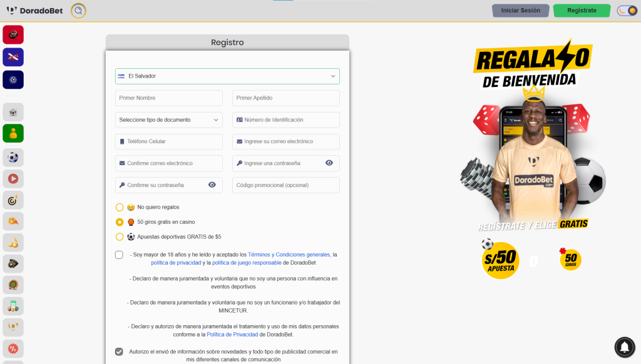Open the percent promotions icon

[x=13, y=348]
